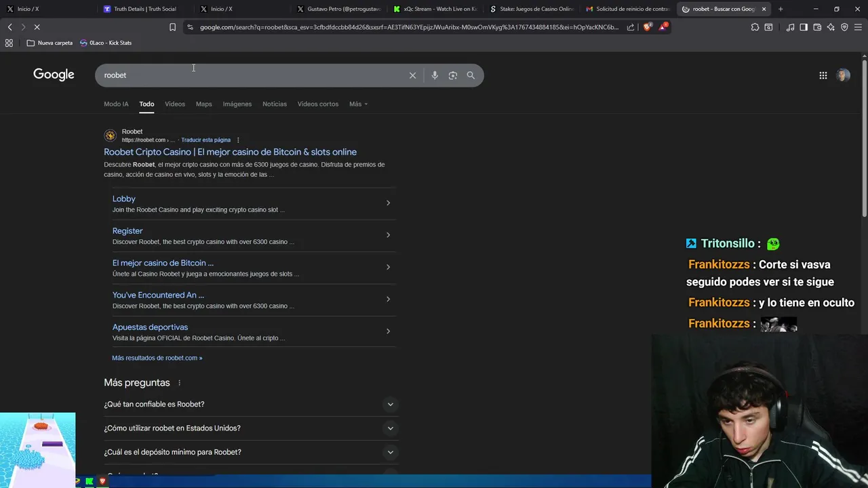868x488 pixels.
Task: Open the Google apps grid
Action: (x=823, y=75)
